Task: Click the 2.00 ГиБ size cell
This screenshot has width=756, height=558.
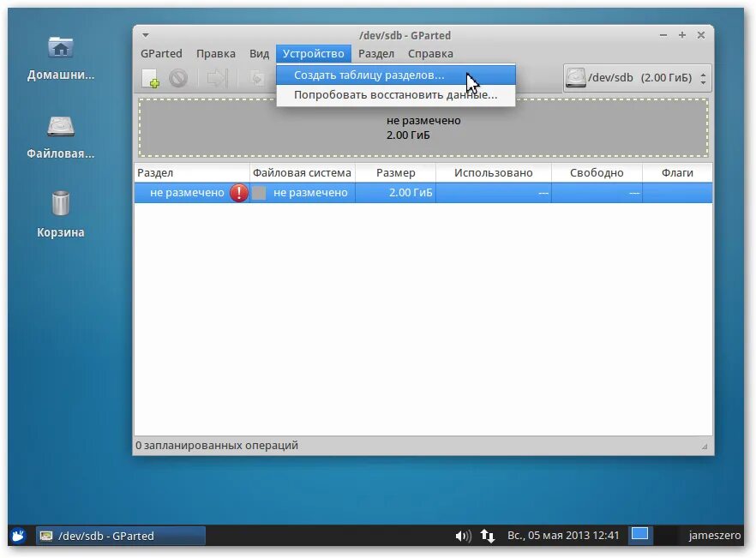Action: click(395, 193)
